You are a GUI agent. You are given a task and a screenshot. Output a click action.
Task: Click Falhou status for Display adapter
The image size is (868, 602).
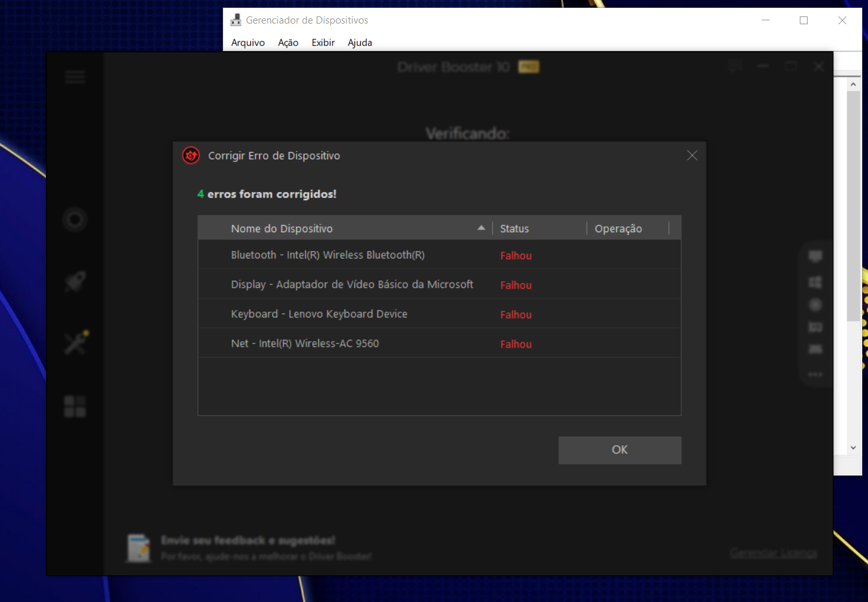coord(516,285)
